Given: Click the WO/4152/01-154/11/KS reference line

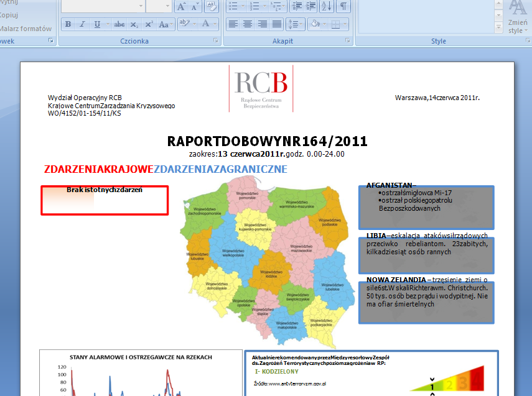Looking at the screenshot, I should click(84, 114).
